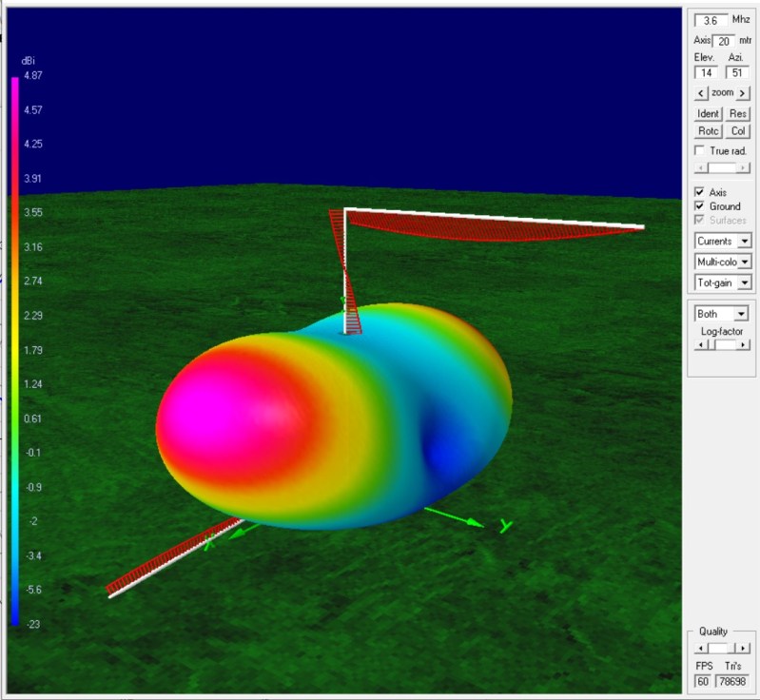This screenshot has width=760, height=700.
Task: Click the zoom out left arrow button
Action: click(701, 93)
